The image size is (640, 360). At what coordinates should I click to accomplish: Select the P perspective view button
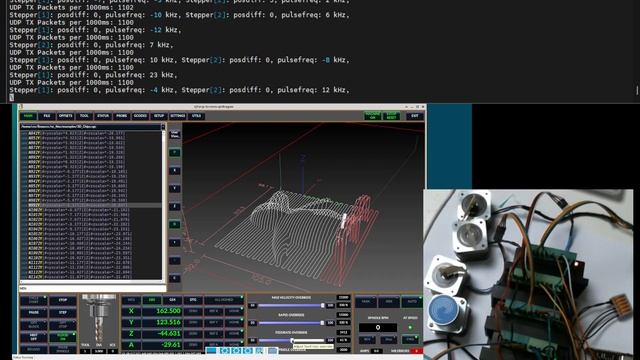pos(175,153)
